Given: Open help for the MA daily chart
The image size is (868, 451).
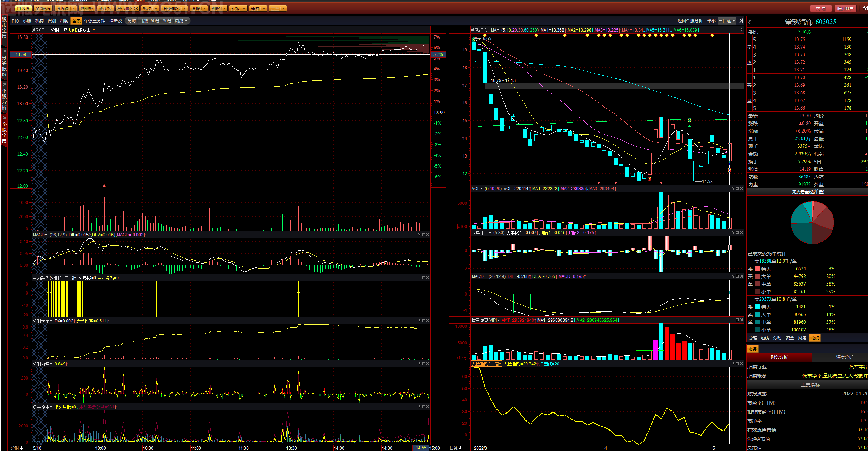Looking at the screenshot, I should tap(741, 30).
